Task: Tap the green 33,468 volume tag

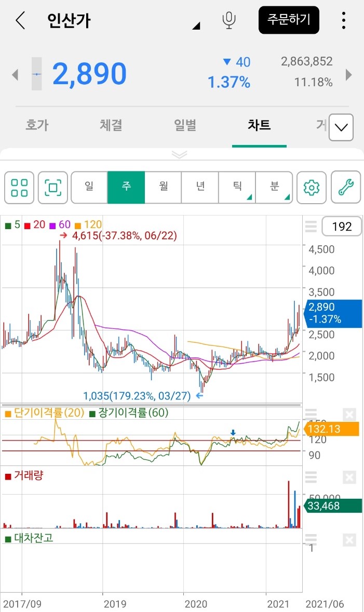Action: [333, 506]
